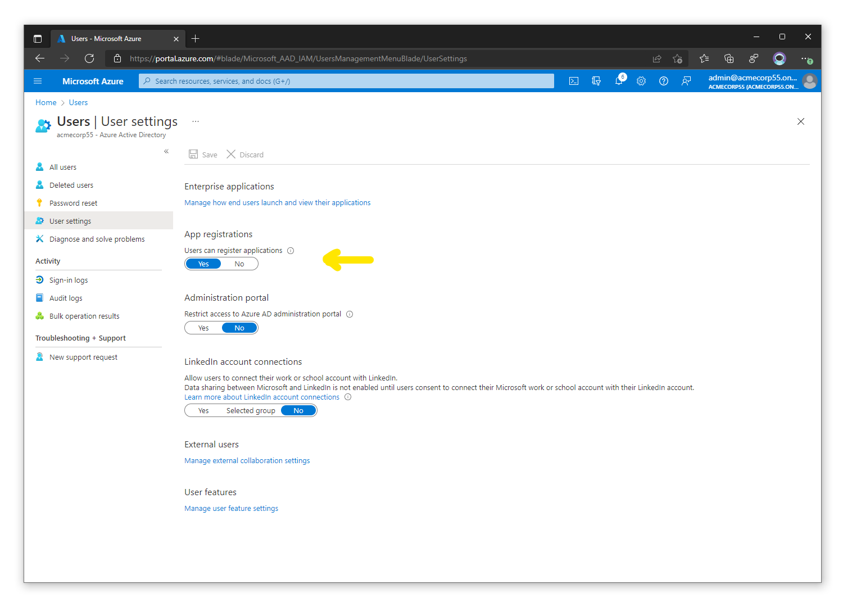Open portal settings gear icon
This screenshot has width=852, height=616.
coord(641,81)
